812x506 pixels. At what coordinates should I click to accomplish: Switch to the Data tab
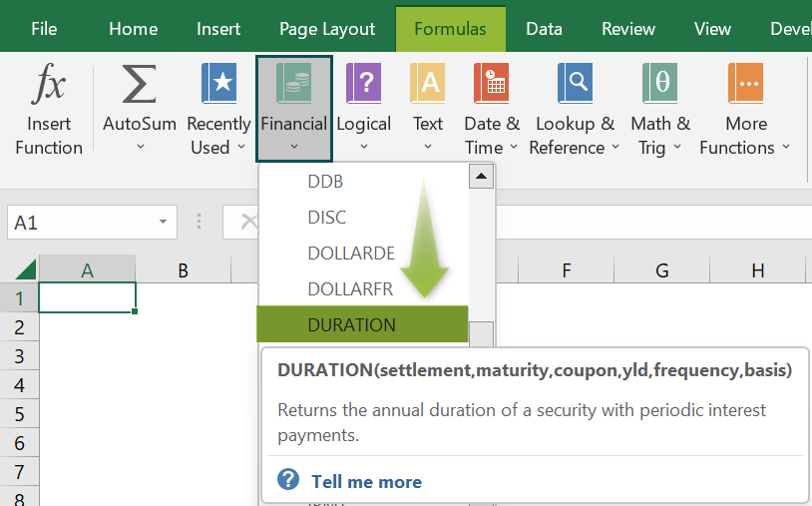click(544, 29)
